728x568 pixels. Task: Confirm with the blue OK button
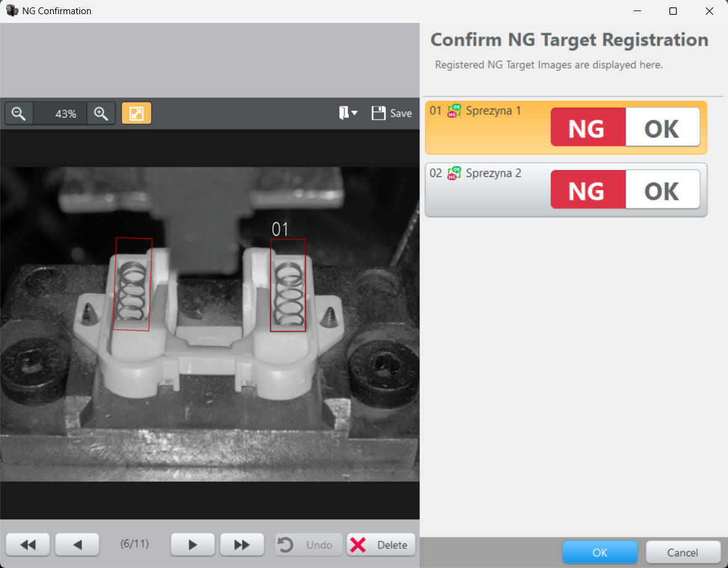tap(599, 552)
